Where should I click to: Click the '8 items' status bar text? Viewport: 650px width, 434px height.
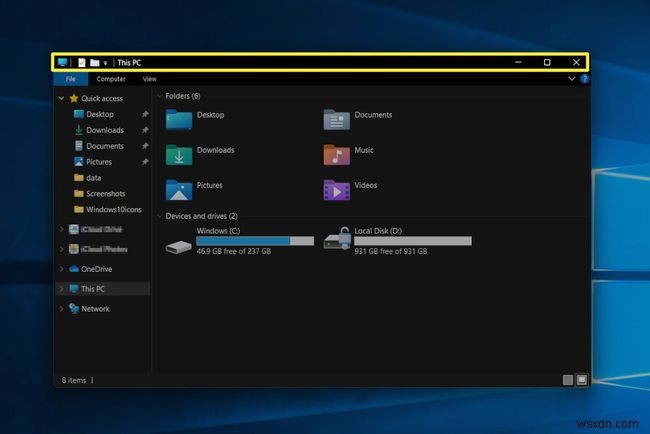[74, 380]
